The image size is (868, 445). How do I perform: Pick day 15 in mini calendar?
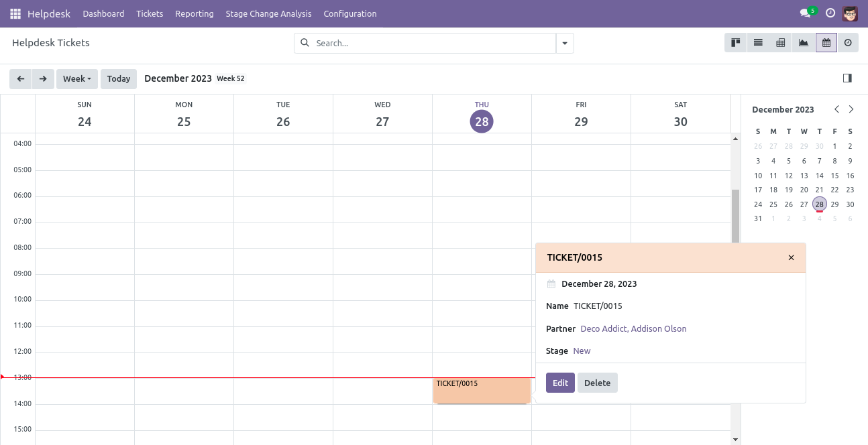pyautogui.click(x=835, y=176)
